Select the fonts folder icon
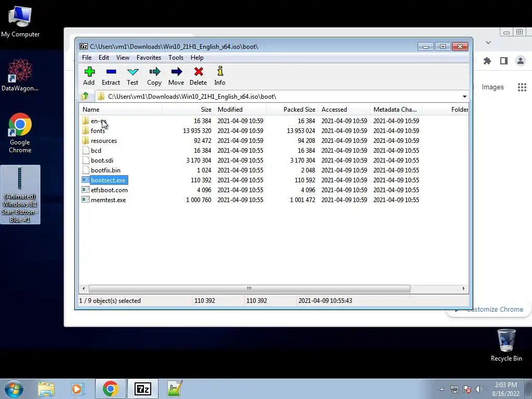 click(86, 130)
